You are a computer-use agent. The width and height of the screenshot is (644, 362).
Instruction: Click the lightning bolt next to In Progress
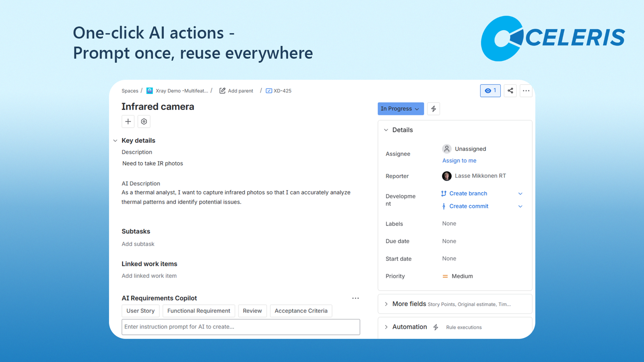(433, 109)
